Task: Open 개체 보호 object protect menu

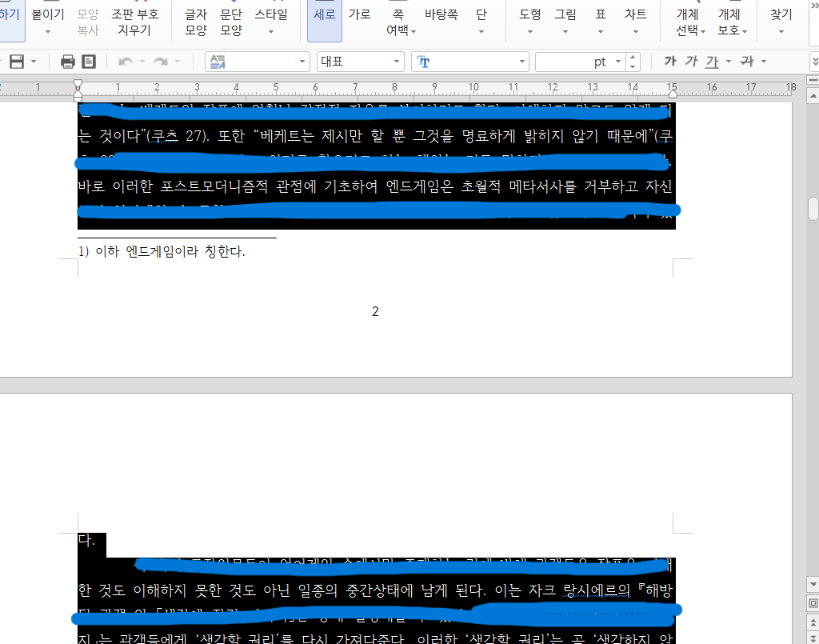Action: click(x=731, y=21)
